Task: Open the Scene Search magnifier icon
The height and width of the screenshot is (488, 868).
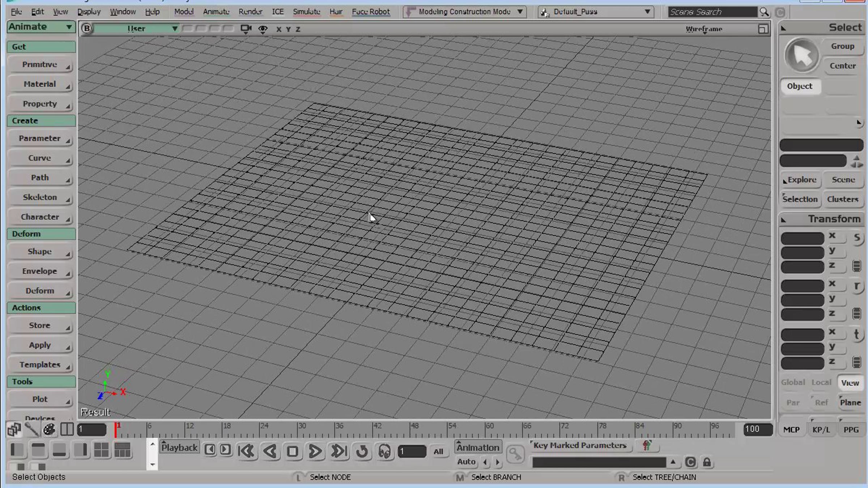Action: 764,12
